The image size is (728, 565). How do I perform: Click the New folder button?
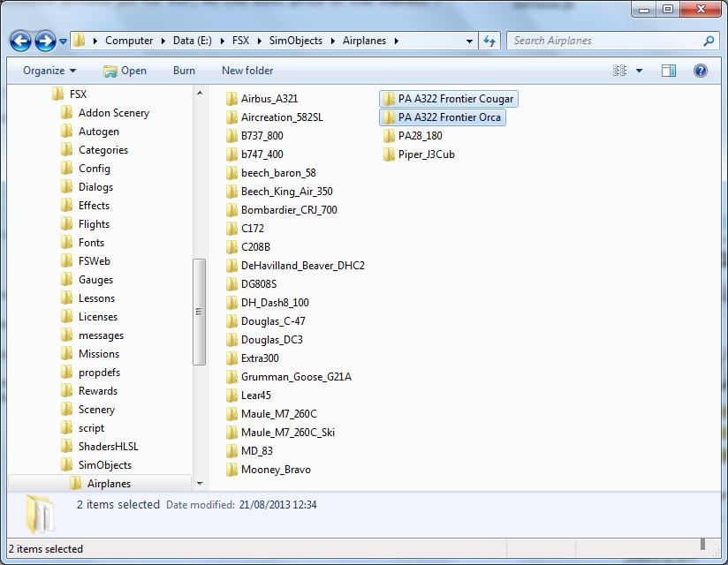click(247, 71)
